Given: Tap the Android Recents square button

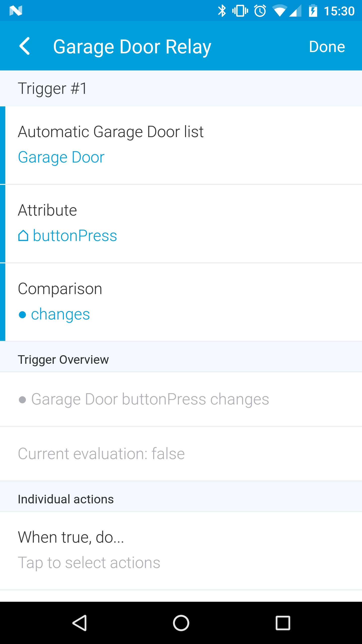Looking at the screenshot, I should coord(283,623).
